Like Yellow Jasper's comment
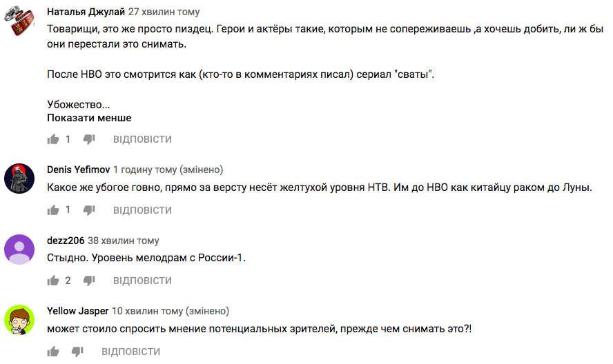 click(52, 352)
